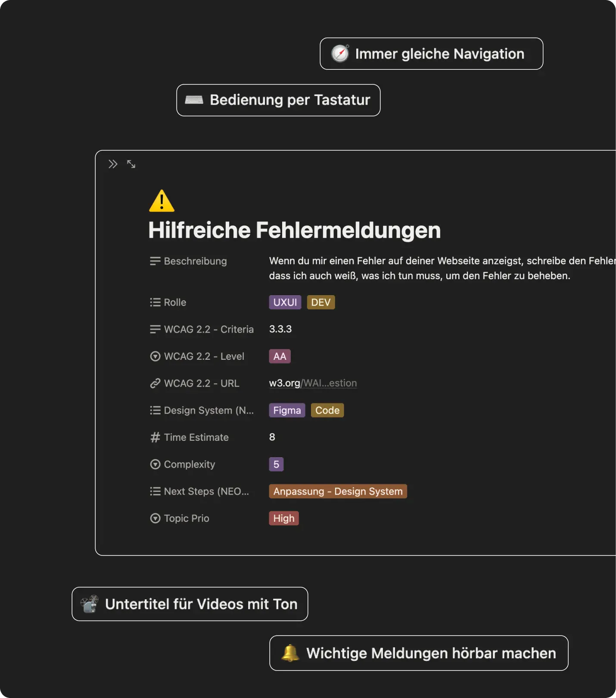The image size is (616, 698).
Task: Edit the Beschreibung description text
Action: coord(442,268)
